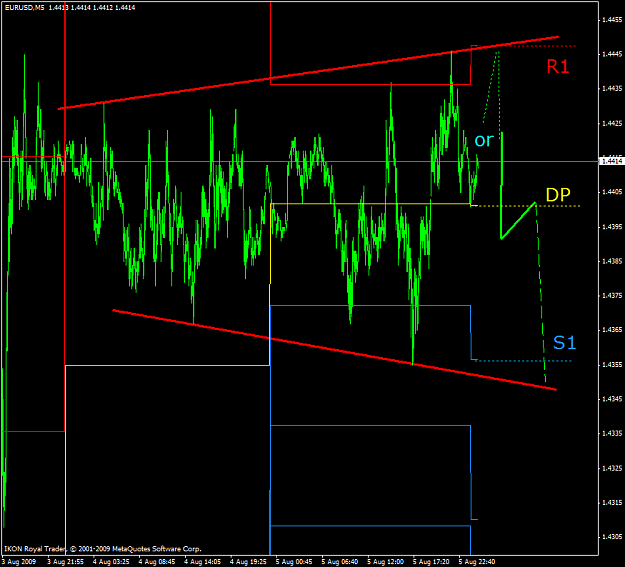625x567 pixels.
Task: Select the blue S1 support label
Action: tap(564, 343)
